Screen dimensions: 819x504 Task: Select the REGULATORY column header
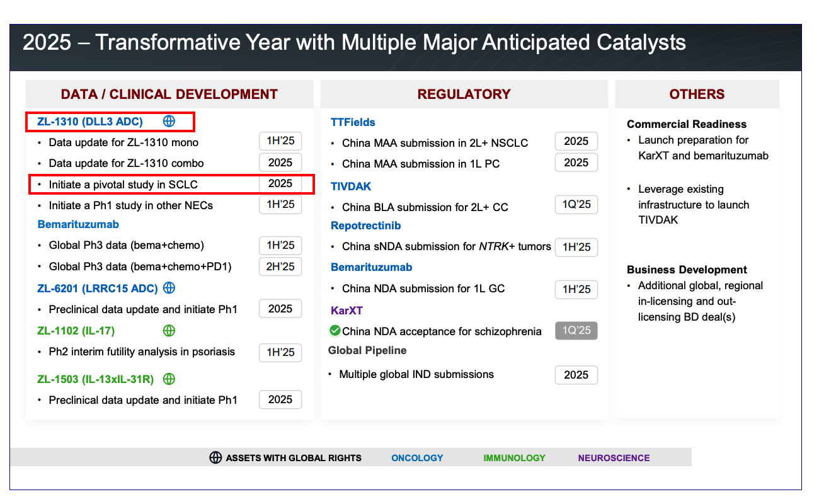coord(464,94)
